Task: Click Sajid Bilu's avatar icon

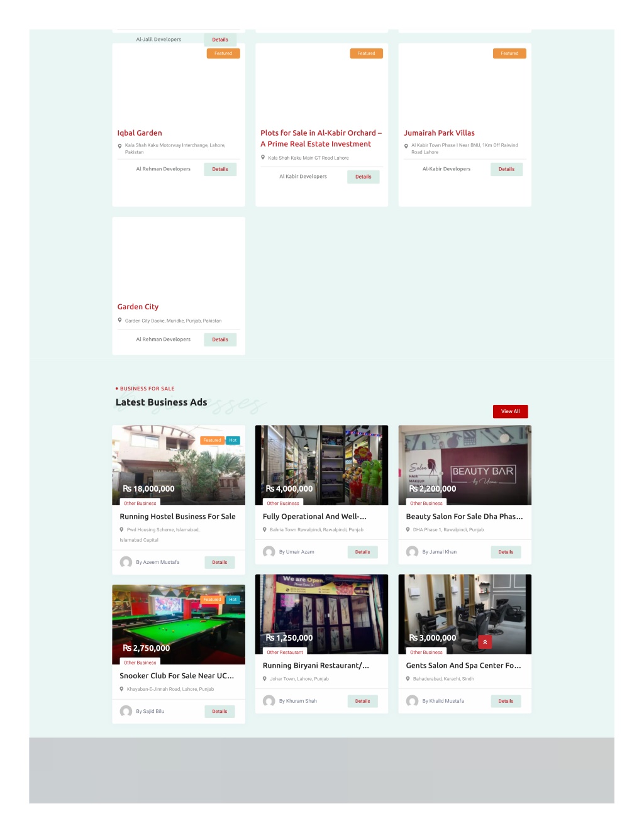Action: click(126, 711)
